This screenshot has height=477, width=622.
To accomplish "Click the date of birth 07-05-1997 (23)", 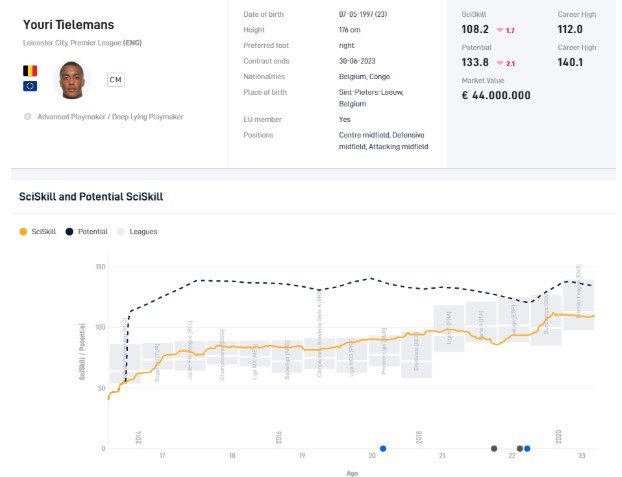I will pos(363,14).
